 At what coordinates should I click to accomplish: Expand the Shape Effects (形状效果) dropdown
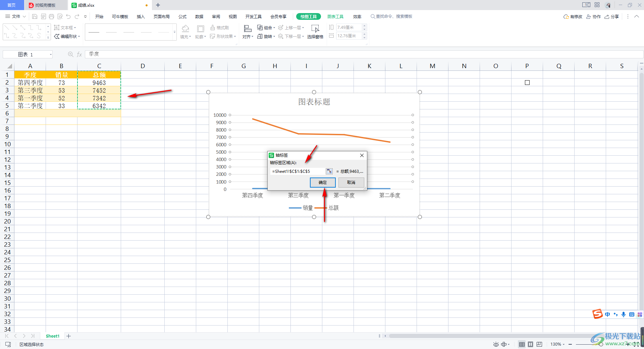tap(235, 37)
